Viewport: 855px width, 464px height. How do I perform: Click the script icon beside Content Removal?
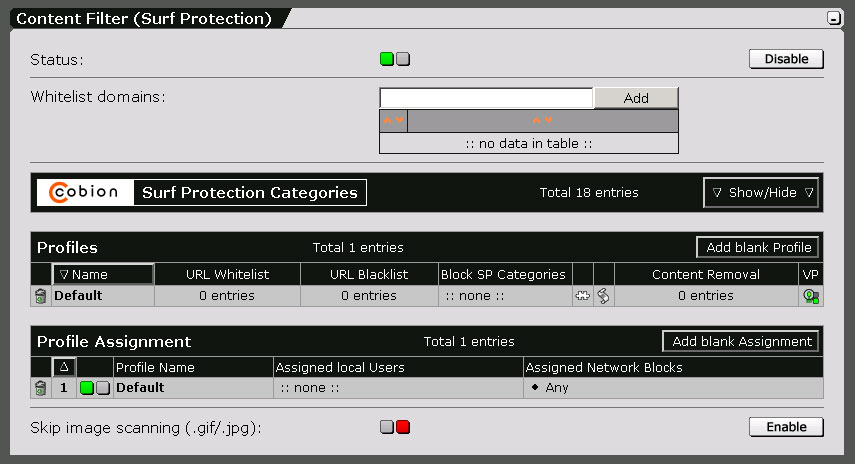tap(603, 296)
